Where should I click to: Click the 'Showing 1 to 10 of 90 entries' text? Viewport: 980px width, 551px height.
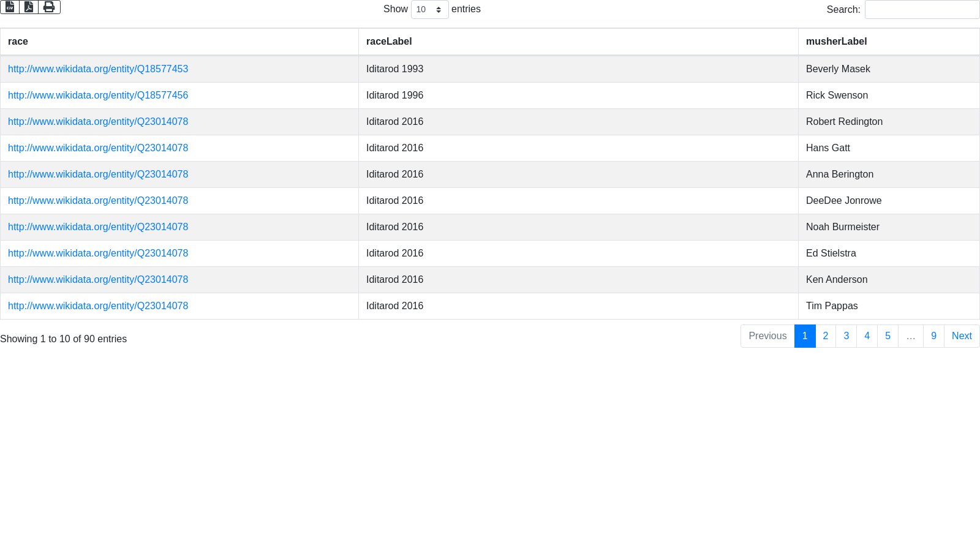(64, 339)
